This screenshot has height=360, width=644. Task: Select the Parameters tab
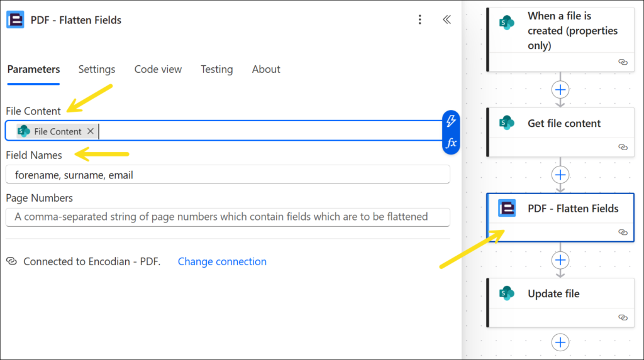tap(33, 69)
